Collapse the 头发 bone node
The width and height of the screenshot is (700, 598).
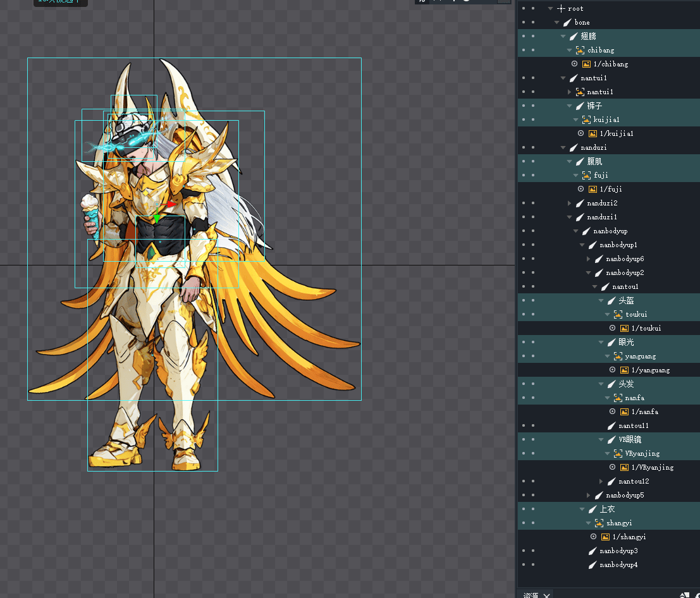point(601,384)
